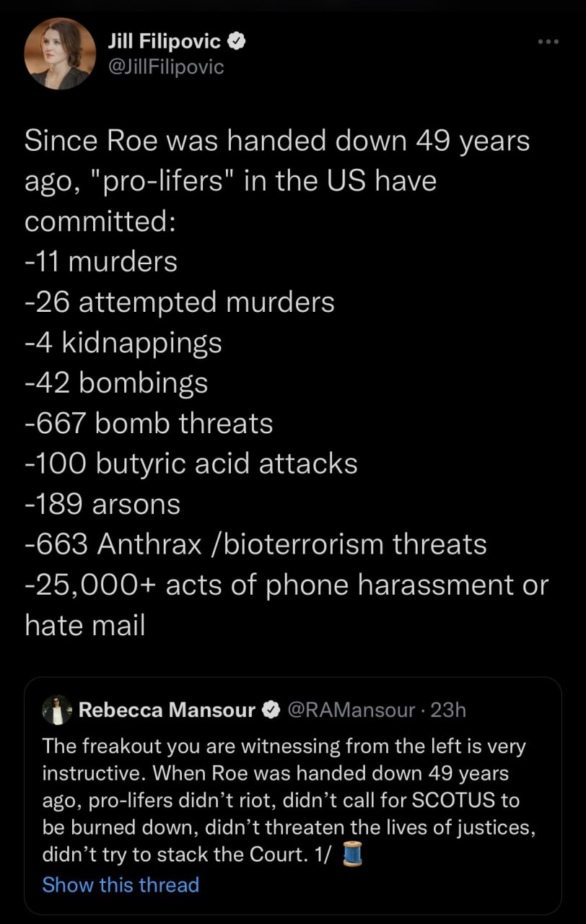
Task: Open the @JillFilipovic handle link
Action: [165, 67]
